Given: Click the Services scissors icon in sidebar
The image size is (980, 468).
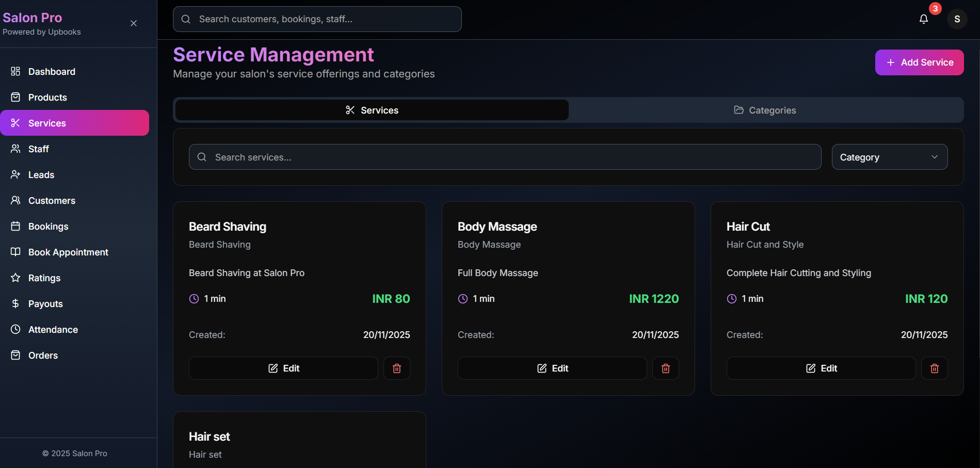Looking at the screenshot, I should pyautogui.click(x=15, y=123).
